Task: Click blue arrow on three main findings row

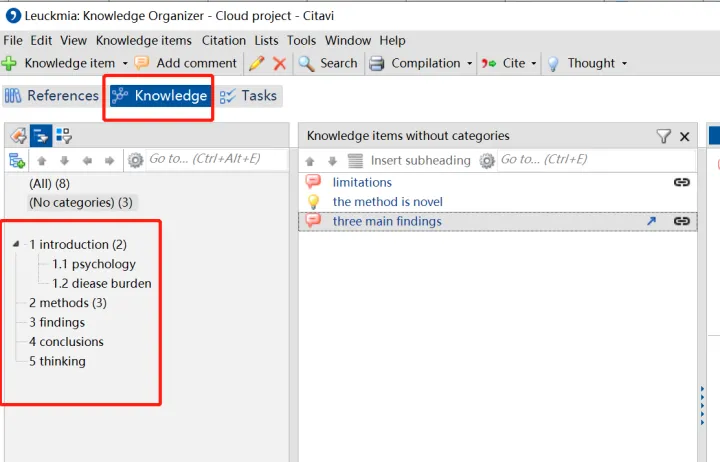Action: click(x=651, y=221)
